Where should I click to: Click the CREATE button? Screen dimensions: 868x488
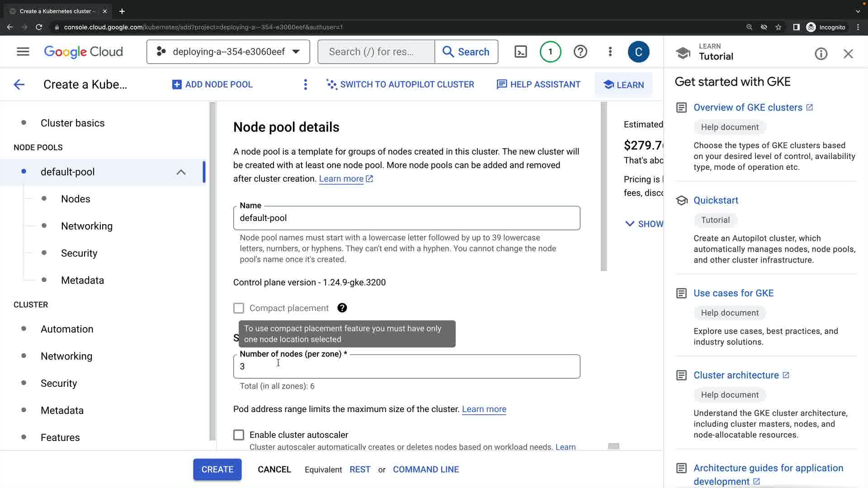[x=217, y=469]
